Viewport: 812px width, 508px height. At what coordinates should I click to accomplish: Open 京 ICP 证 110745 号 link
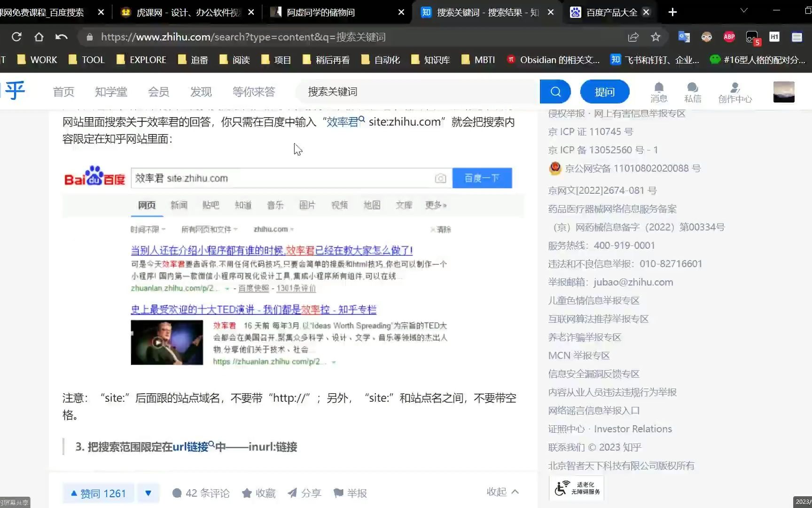591,132
